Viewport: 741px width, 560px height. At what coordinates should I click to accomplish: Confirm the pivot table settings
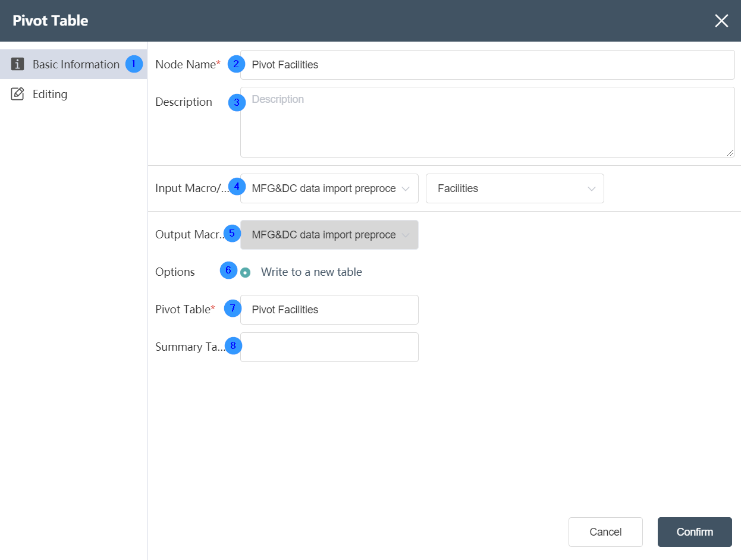pos(695,532)
